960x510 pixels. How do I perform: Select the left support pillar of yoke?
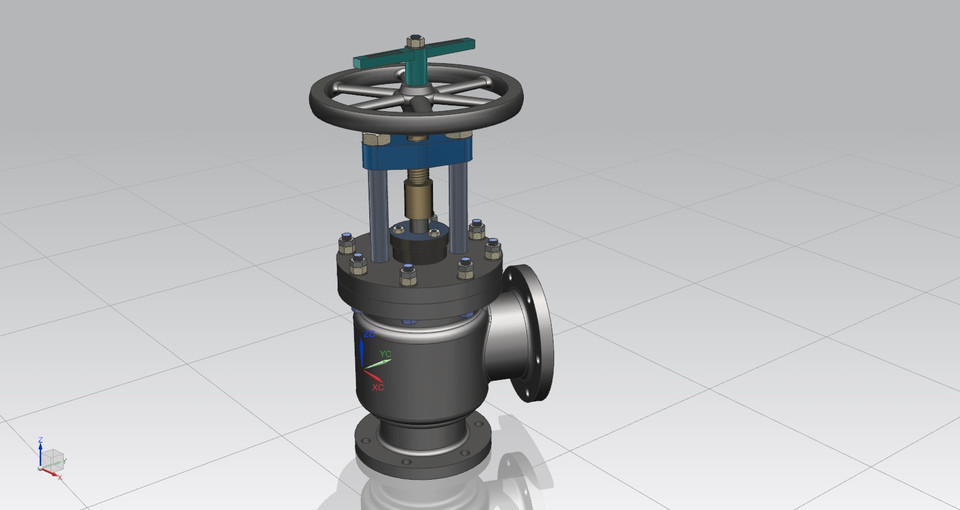pyautogui.click(x=377, y=214)
